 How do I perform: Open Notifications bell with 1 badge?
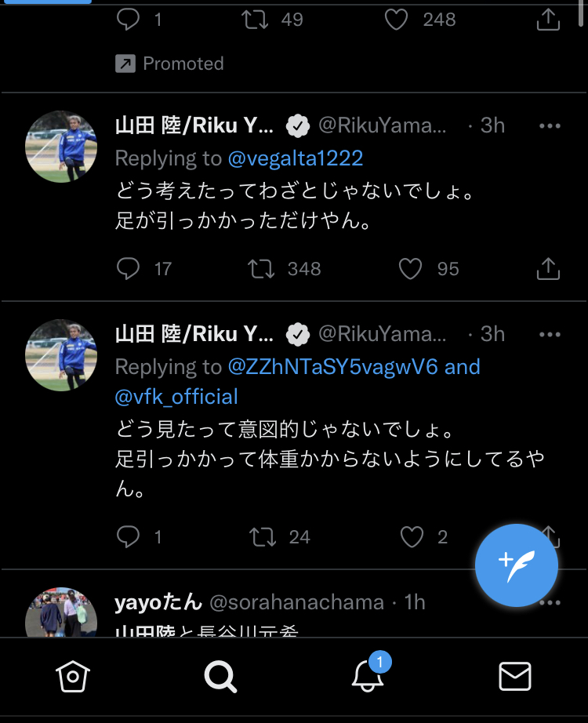point(368,674)
